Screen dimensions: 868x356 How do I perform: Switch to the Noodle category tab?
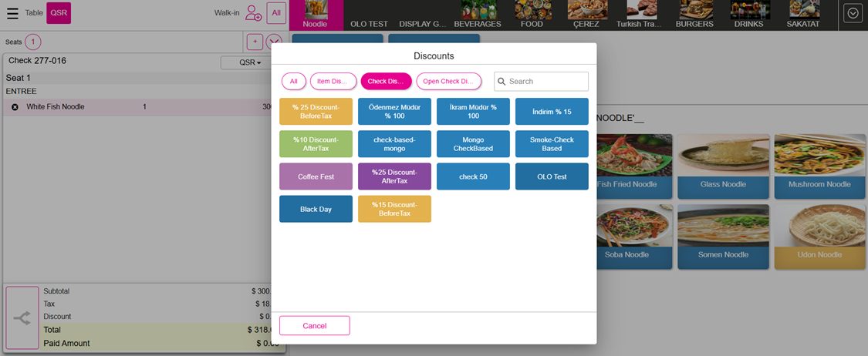pyautogui.click(x=316, y=15)
